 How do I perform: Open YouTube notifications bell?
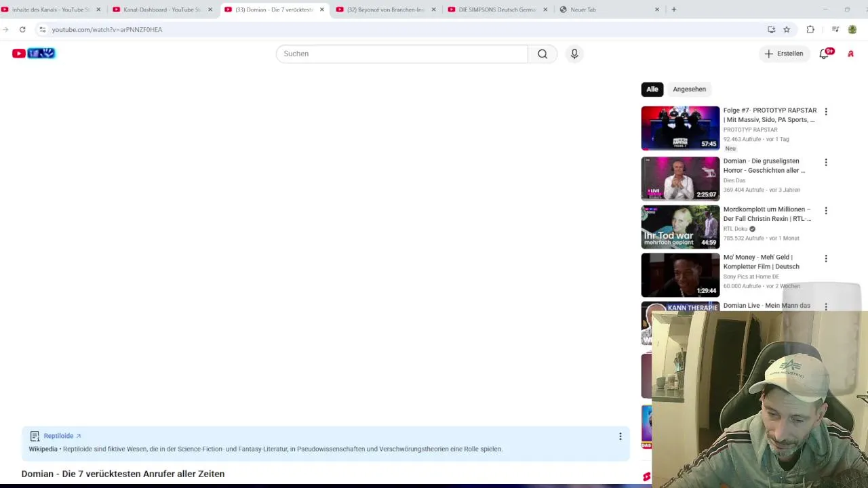click(x=825, y=54)
